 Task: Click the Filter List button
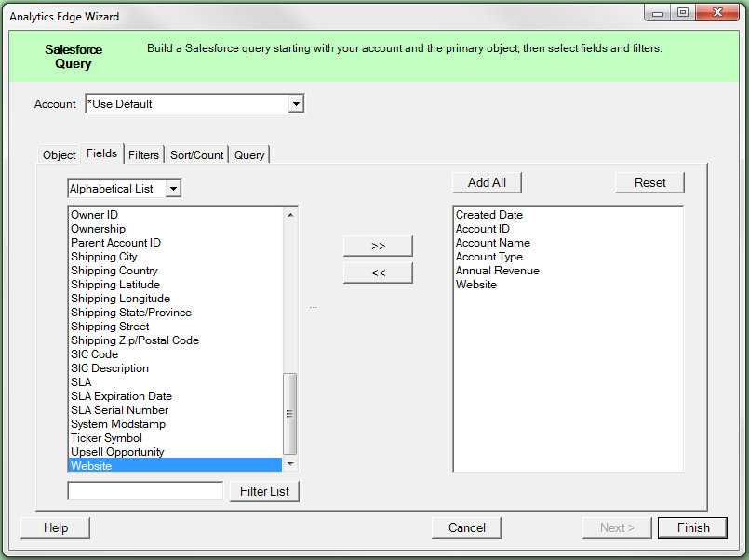(264, 491)
